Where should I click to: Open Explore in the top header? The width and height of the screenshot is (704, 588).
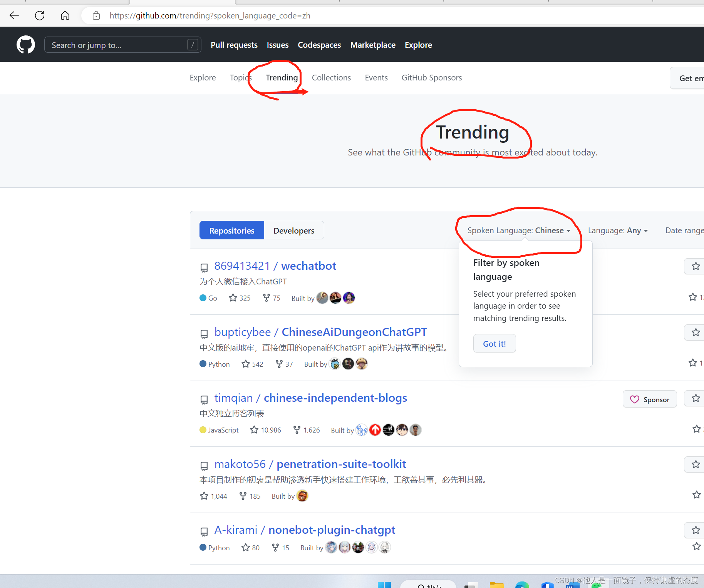click(x=418, y=45)
